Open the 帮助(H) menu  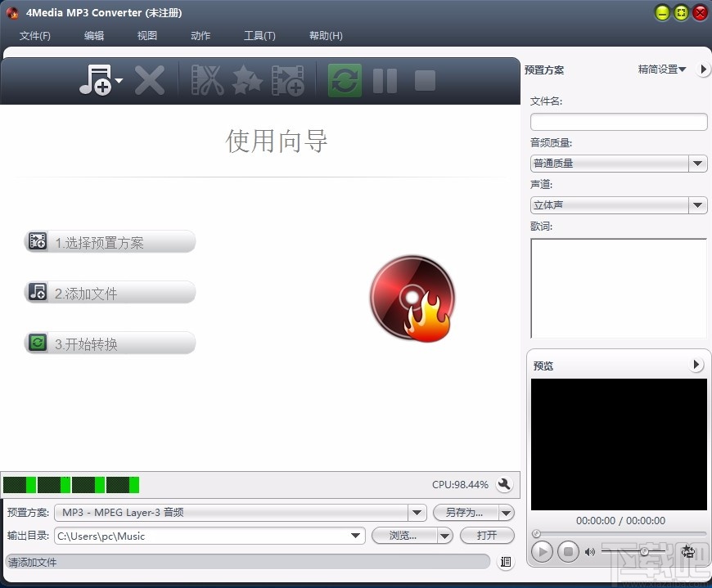325,35
